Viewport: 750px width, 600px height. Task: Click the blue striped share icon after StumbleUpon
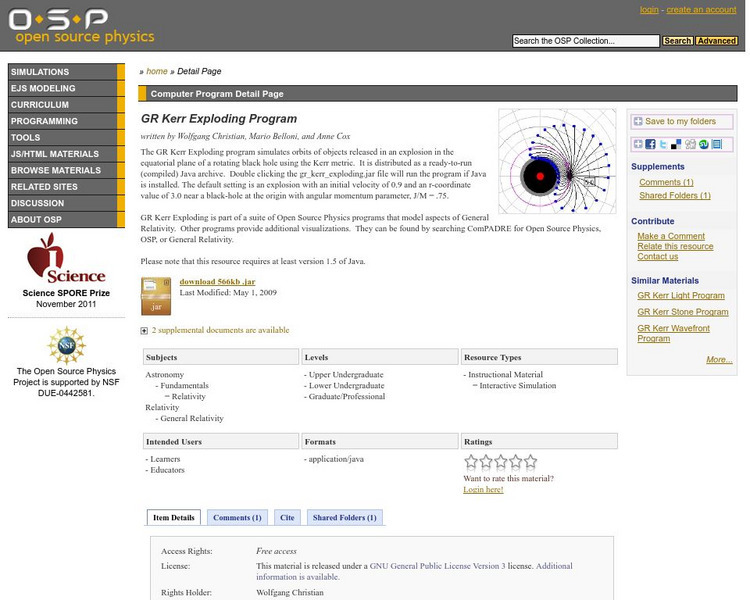point(717,144)
